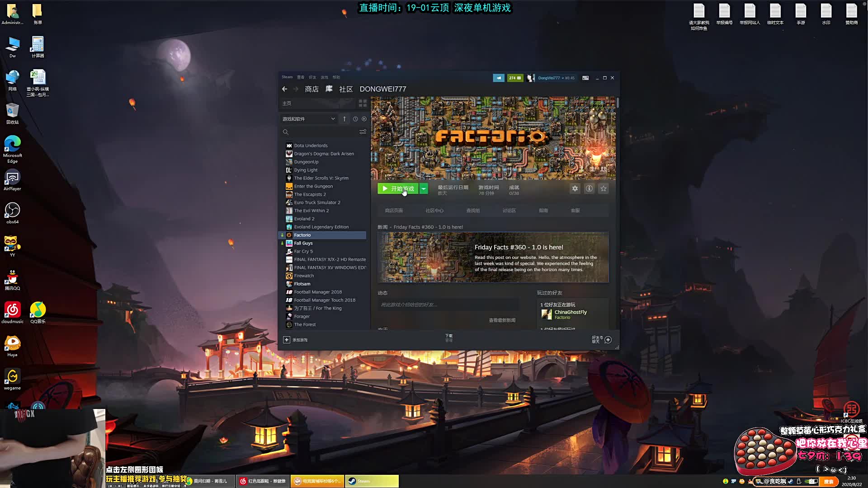
Task: Open Factorio 讨论区 discussions link
Action: (x=509, y=211)
